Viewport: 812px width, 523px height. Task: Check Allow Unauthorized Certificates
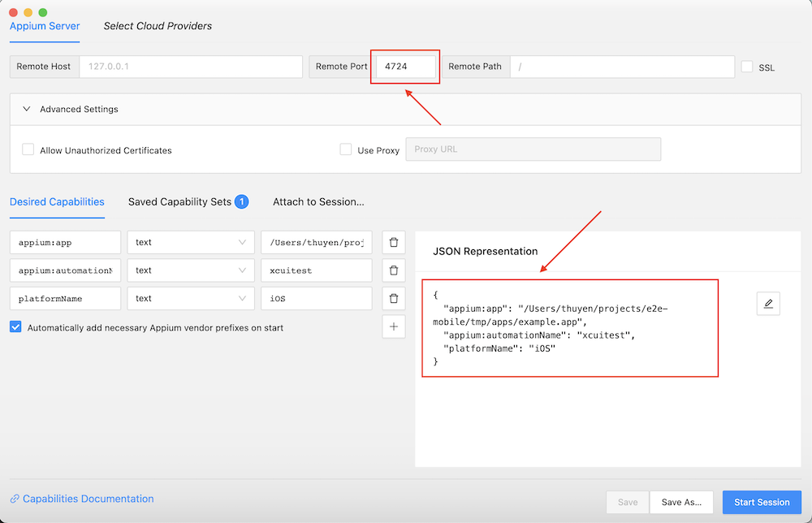(x=28, y=149)
